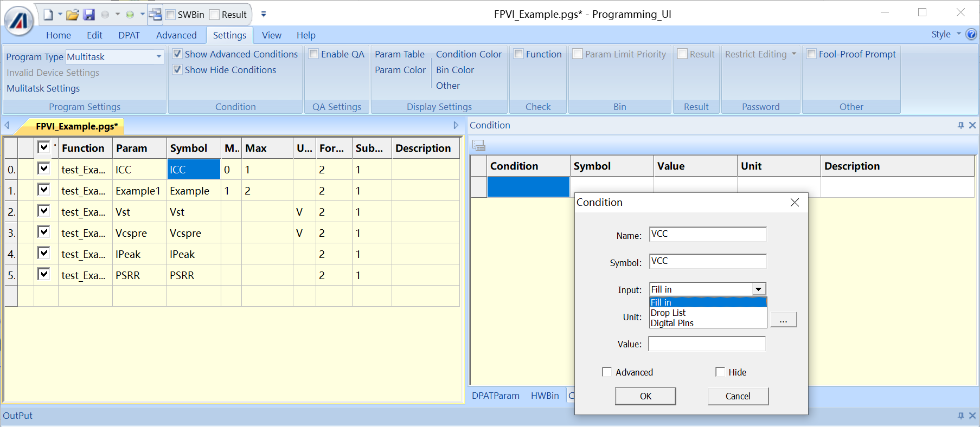Click the cascaded windows toolbar icon

[x=155, y=15]
